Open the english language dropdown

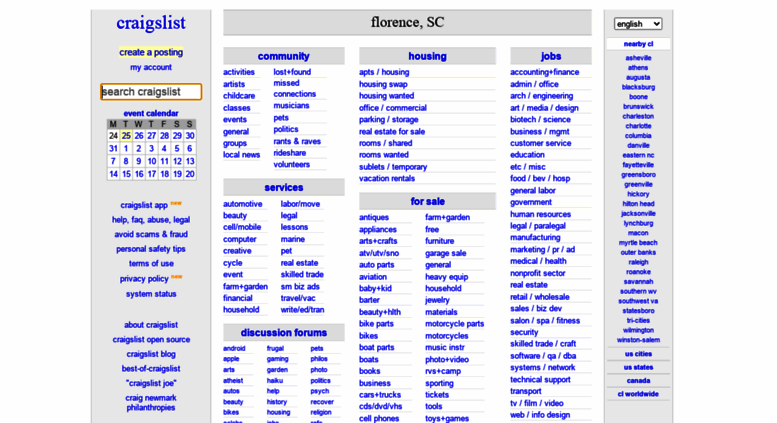pyautogui.click(x=638, y=24)
